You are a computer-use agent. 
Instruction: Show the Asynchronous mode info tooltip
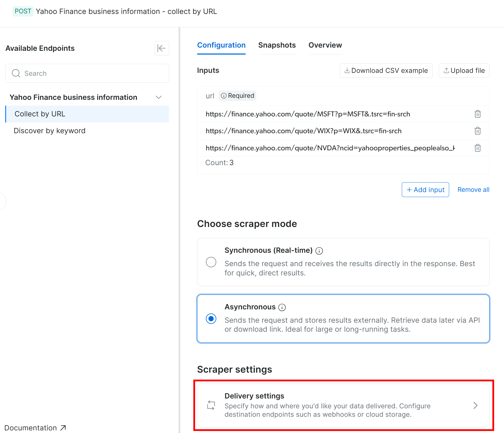pyautogui.click(x=282, y=307)
